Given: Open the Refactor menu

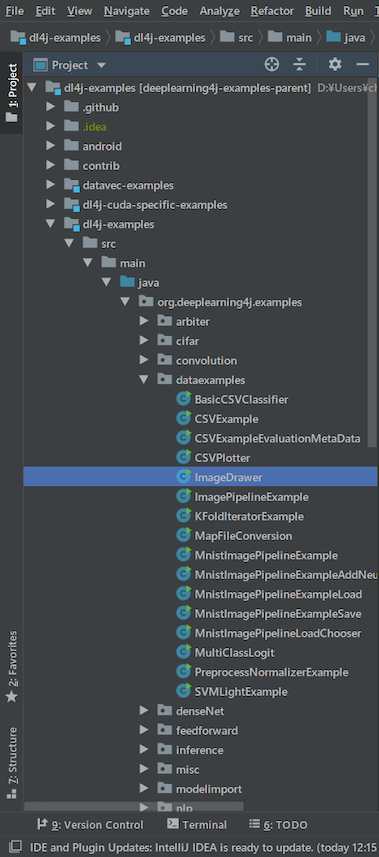Looking at the screenshot, I should point(272,10).
